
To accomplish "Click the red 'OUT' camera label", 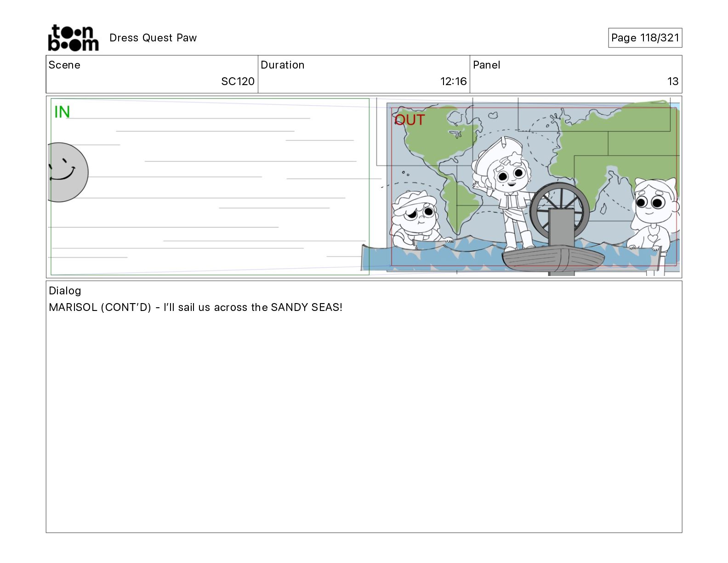I will coord(409,120).
